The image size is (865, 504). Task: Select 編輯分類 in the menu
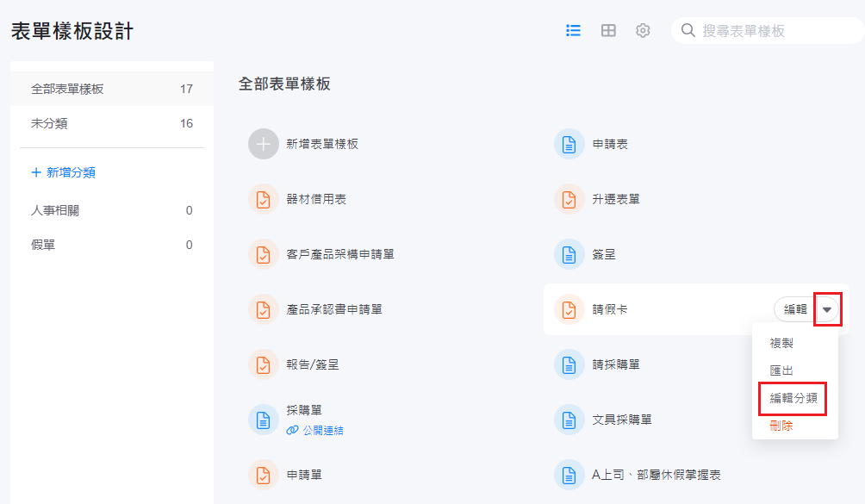[793, 398]
